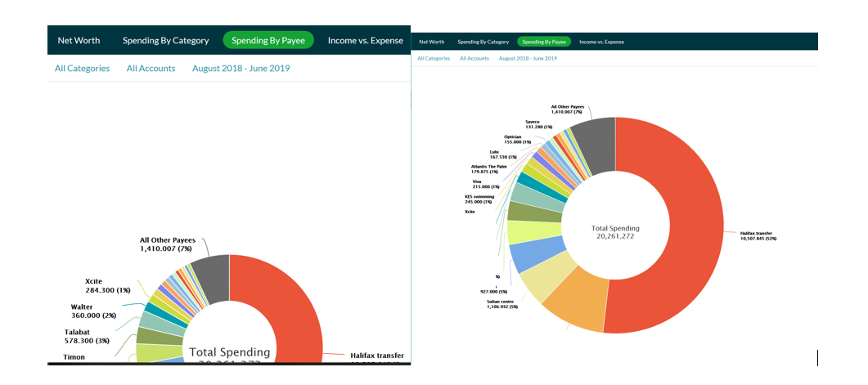868x385 pixels.
Task: Select Spending By Payee tab in left view
Action: point(268,40)
